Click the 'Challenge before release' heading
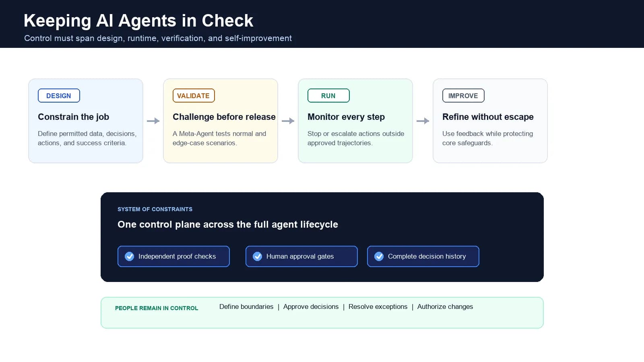 224,117
